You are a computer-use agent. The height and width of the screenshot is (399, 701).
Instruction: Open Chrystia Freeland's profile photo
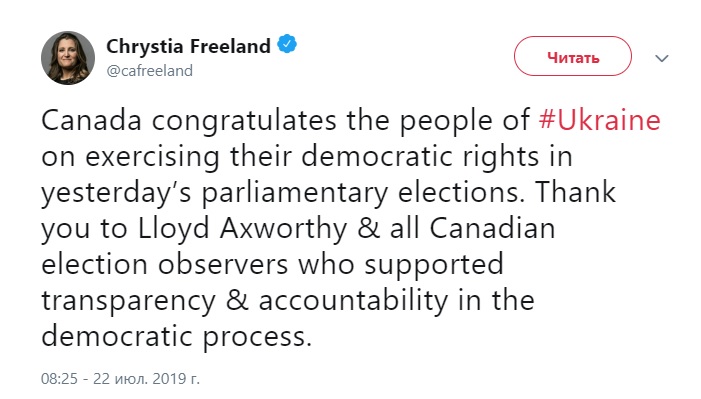pyautogui.click(x=68, y=58)
